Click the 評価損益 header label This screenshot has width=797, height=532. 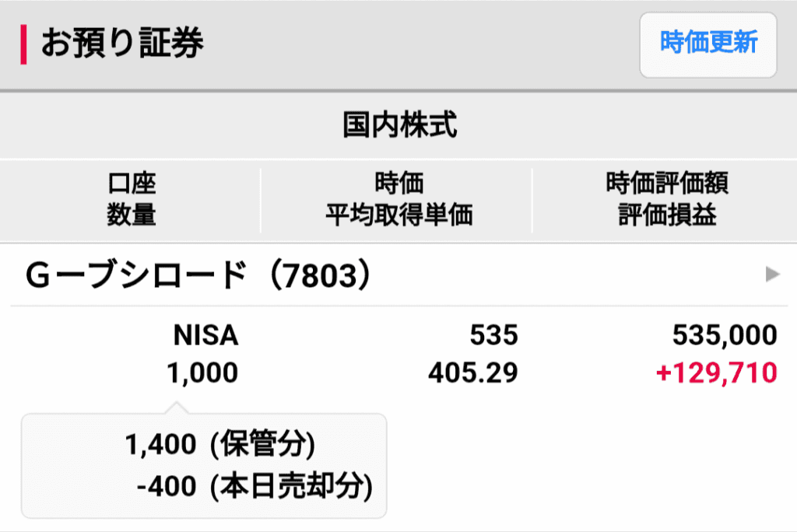667,215
